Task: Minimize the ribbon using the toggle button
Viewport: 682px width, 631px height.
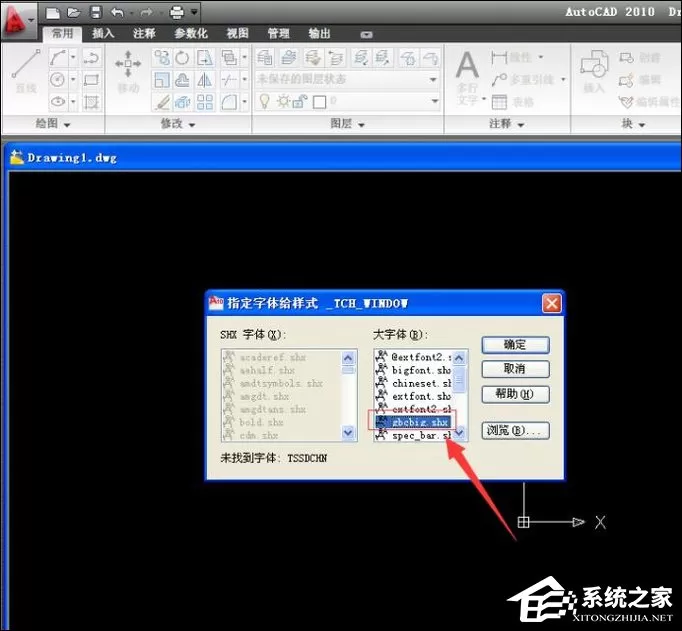Action: (x=366, y=34)
